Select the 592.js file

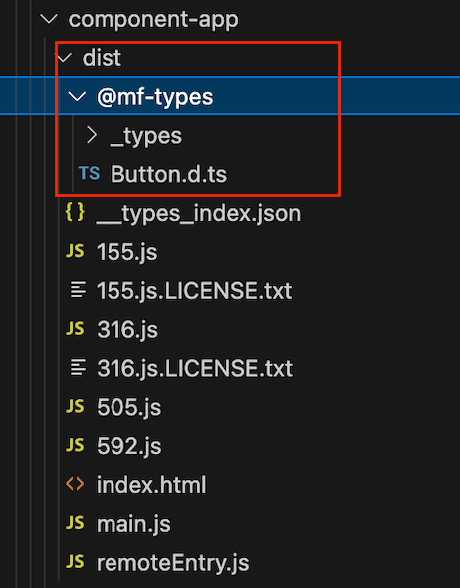(x=129, y=446)
